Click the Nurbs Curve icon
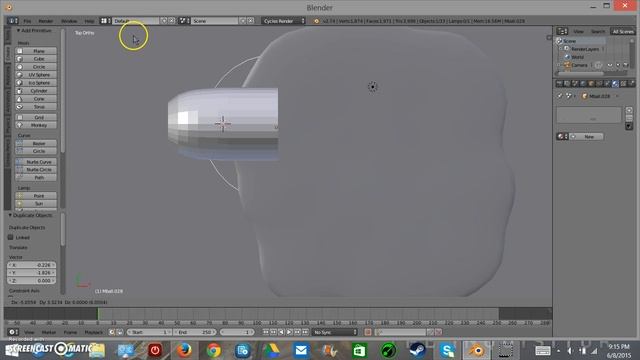Image resolution: width=640 pixels, height=360 pixels. [x=19, y=162]
